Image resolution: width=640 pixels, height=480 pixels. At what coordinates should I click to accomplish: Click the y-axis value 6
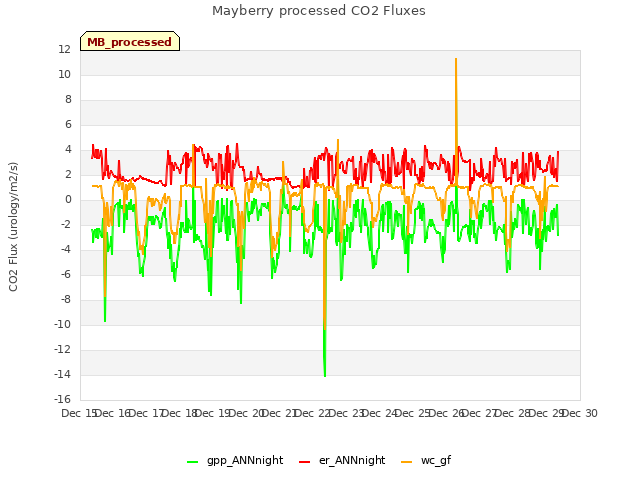[68, 124]
